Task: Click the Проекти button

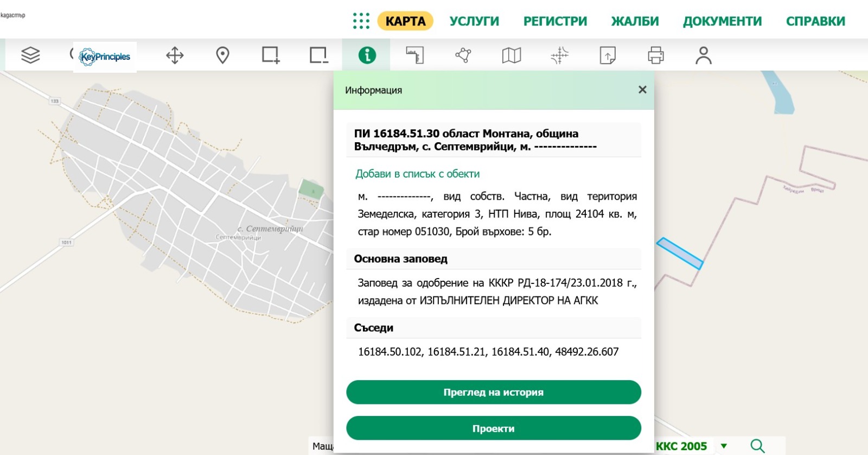Action: (x=494, y=428)
